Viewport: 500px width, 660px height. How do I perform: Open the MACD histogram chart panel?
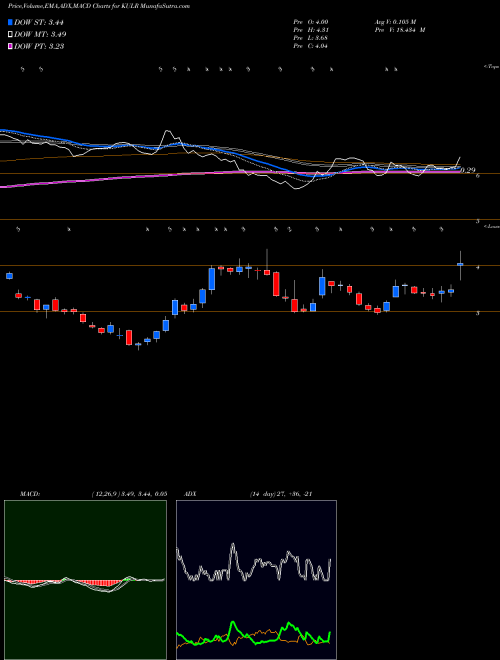point(85,580)
